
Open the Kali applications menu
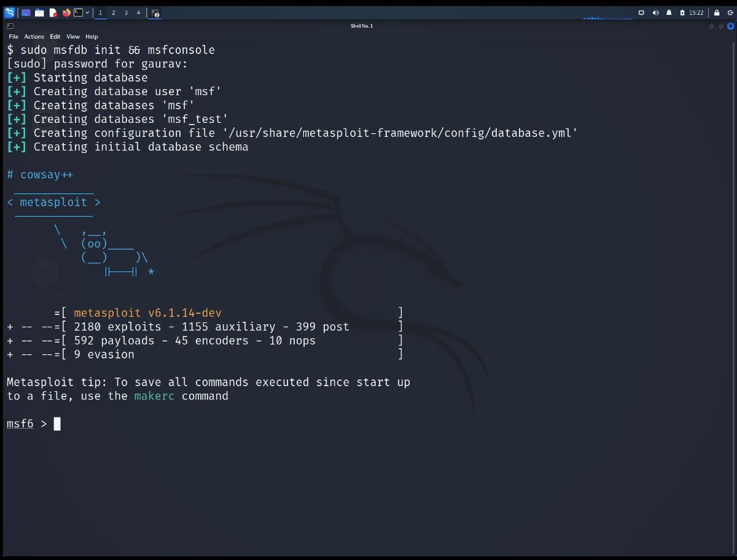point(10,12)
